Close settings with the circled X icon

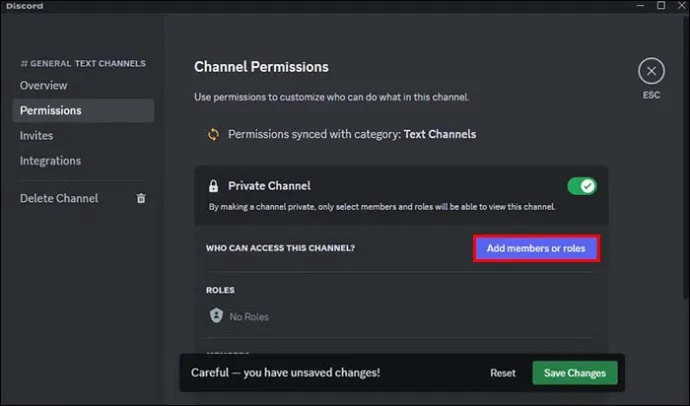pyautogui.click(x=651, y=71)
